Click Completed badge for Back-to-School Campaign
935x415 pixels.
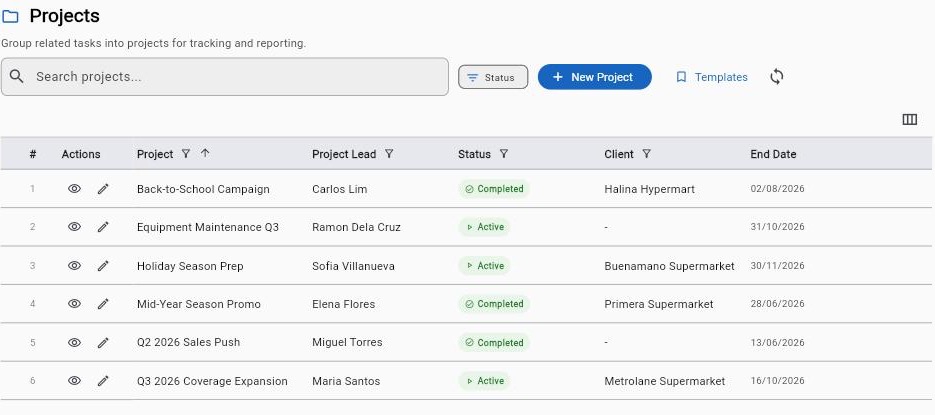click(x=494, y=189)
